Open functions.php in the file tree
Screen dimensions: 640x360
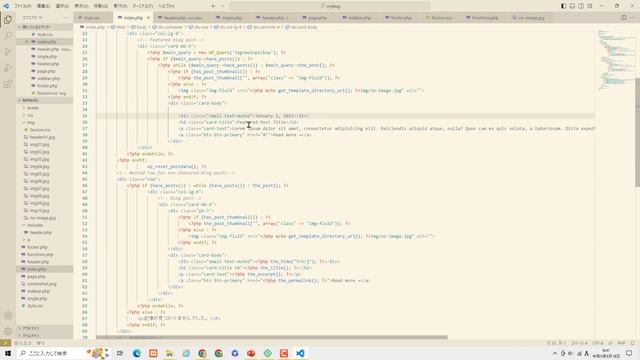[40, 254]
